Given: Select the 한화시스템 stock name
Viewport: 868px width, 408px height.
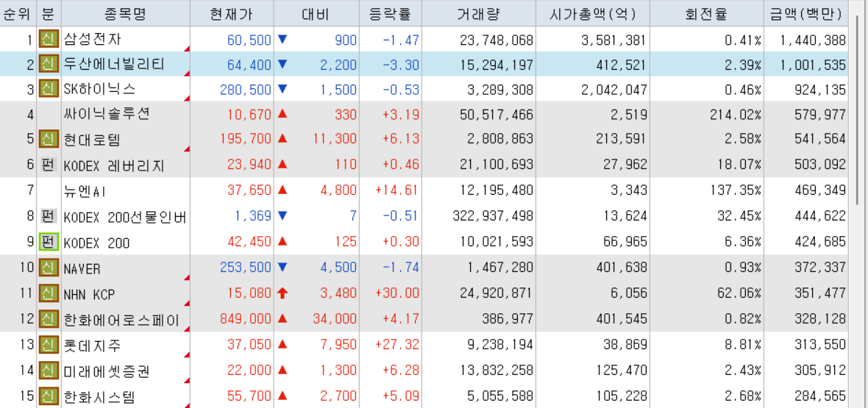Looking at the screenshot, I should click(99, 396).
